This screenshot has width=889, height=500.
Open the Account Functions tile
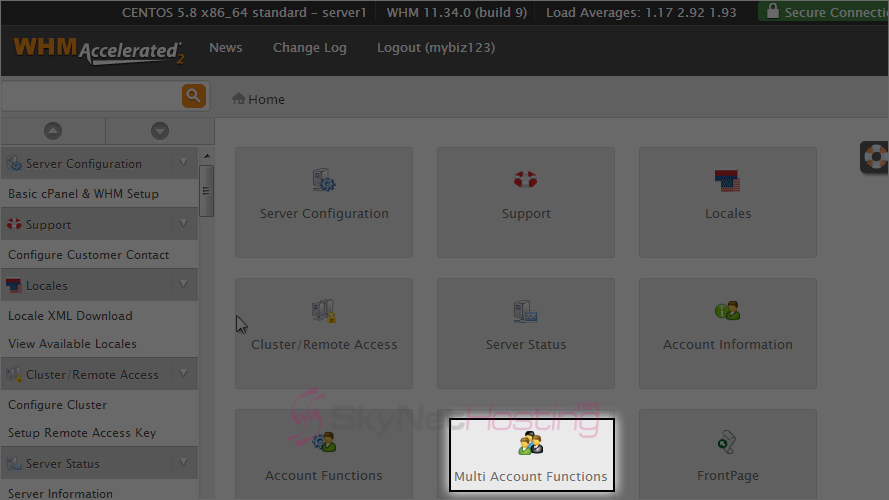point(324,455)
